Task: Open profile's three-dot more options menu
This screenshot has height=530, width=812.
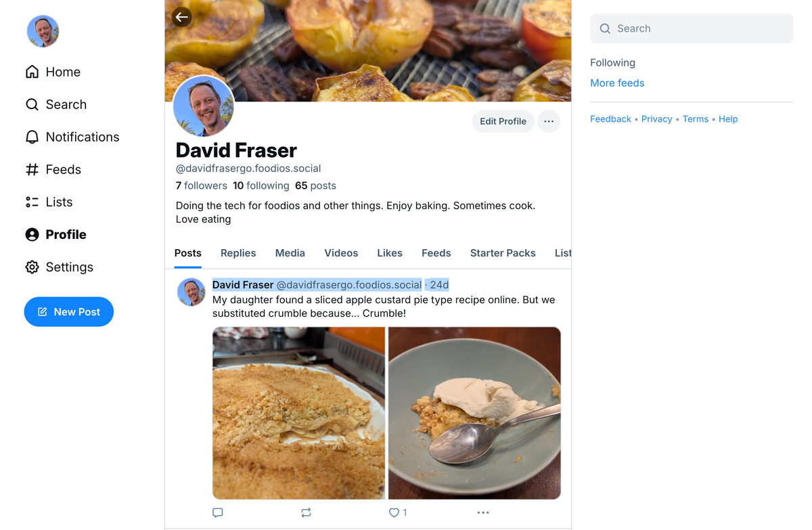Action: pos(549,121)
